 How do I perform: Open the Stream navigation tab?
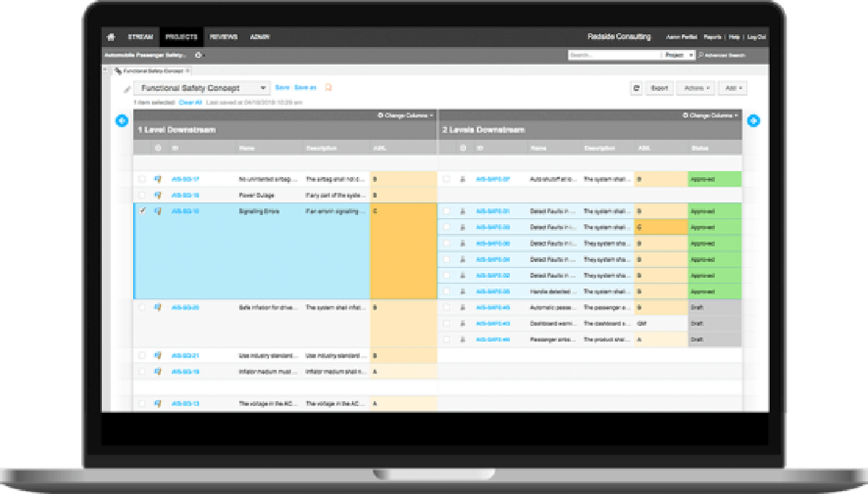click(140, 37)
